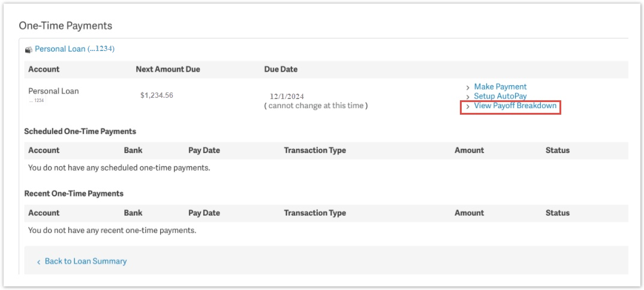Go Back to Loan Summary
644x290 pixels.
click(85, 261)
